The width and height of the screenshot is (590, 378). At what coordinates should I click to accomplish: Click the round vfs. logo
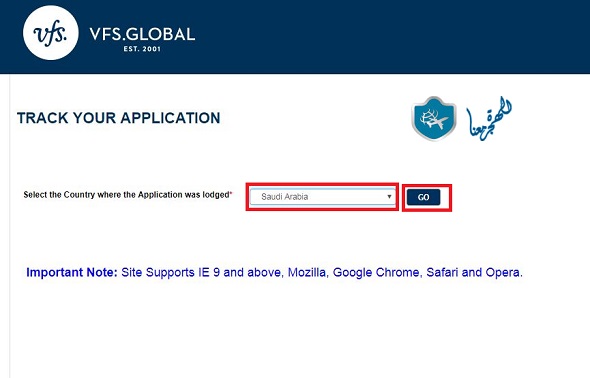point(51,33)
